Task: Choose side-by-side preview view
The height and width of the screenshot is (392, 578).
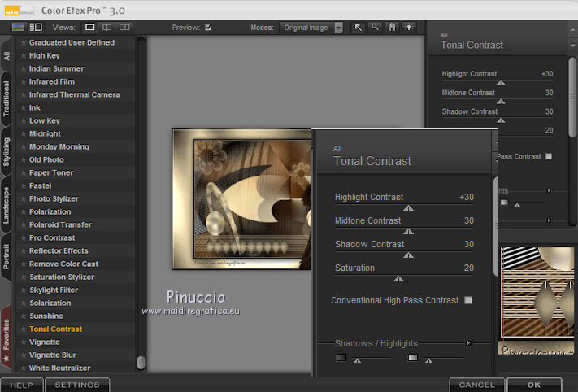Action: tap(124, 27)
